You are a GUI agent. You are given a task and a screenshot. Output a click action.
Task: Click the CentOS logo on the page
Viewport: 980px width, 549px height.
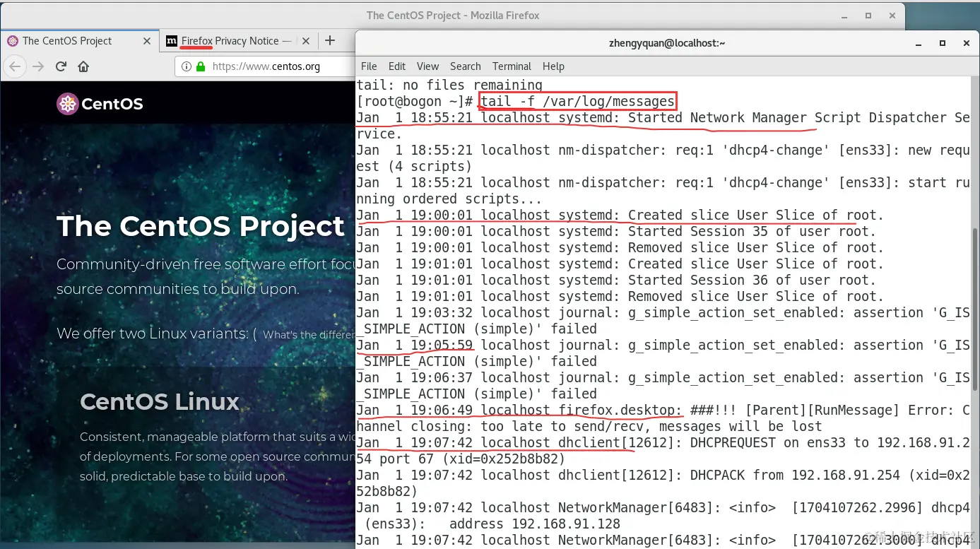[x=100, y=104]
